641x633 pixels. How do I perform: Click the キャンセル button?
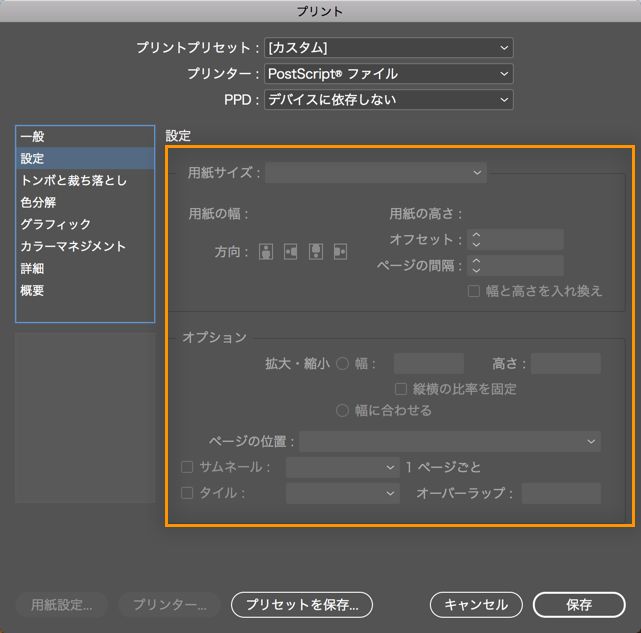(476, 605)
